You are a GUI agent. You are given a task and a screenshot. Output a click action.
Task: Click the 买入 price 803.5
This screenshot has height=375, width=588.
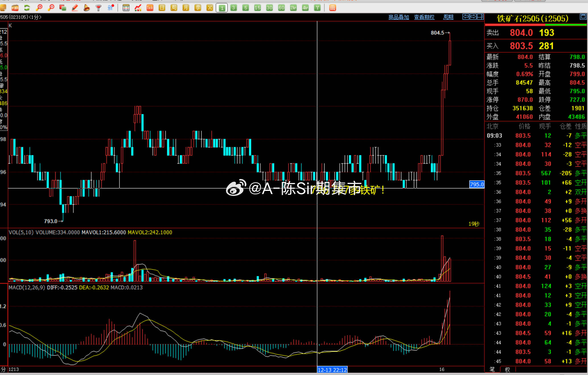pos(521,46)
